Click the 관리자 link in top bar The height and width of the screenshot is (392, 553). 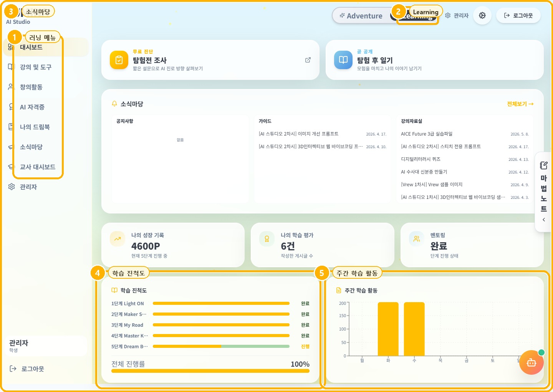coord(457,16)
